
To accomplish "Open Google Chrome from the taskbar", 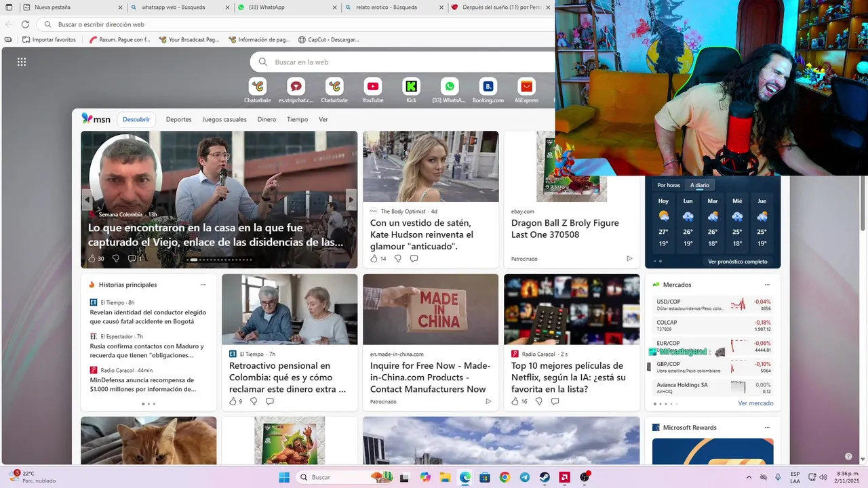I will (x=505, y=477).
